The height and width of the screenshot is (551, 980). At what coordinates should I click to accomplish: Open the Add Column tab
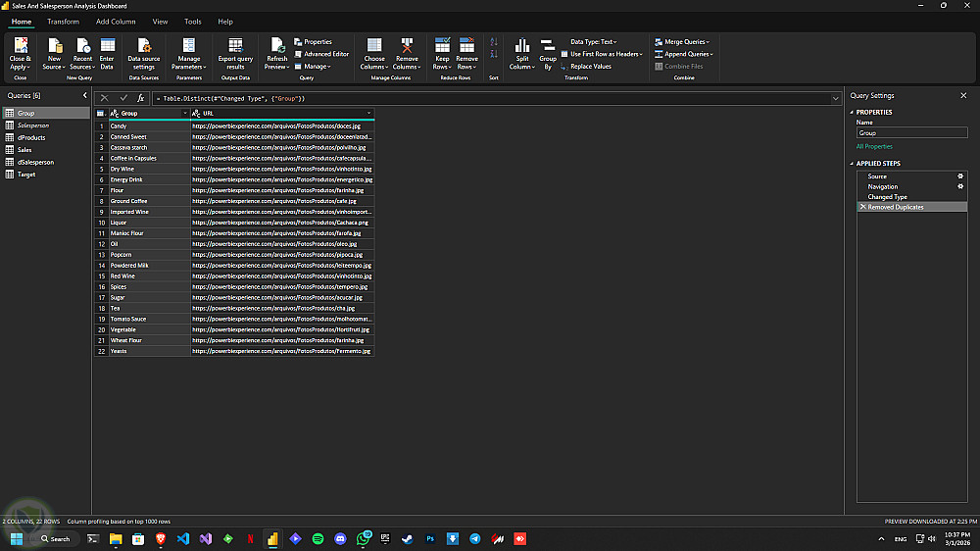[116, 22]
